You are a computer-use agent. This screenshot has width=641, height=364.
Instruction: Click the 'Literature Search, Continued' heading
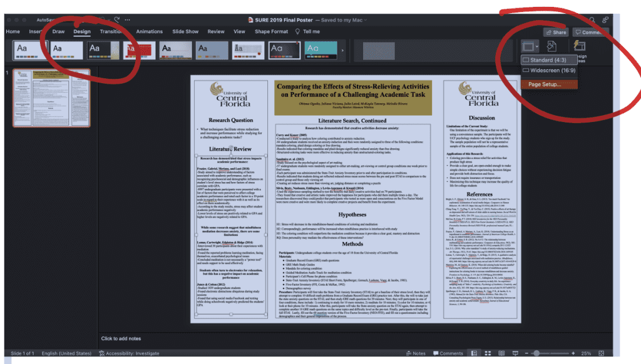click(352, 121)
